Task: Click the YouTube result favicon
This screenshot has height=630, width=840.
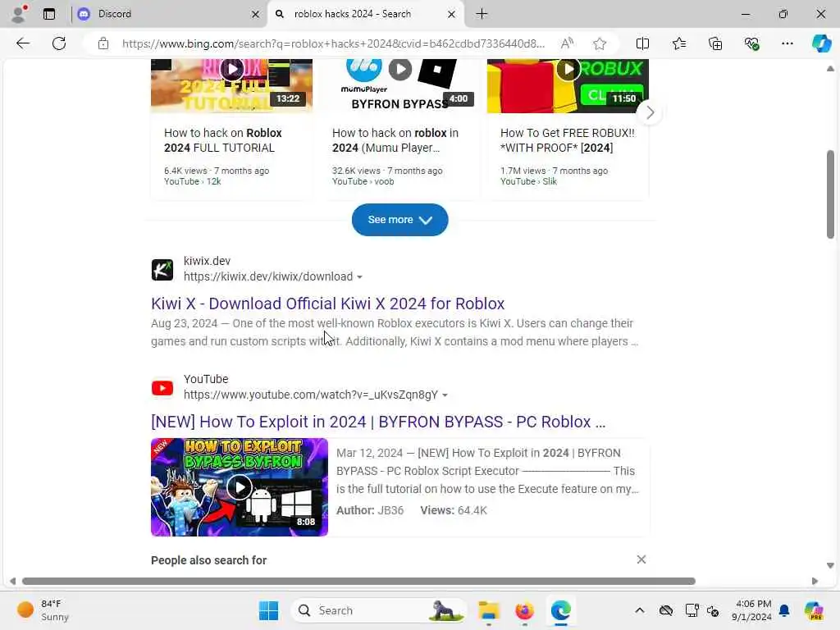Action: pyautogui.click(x=162, y=388)
